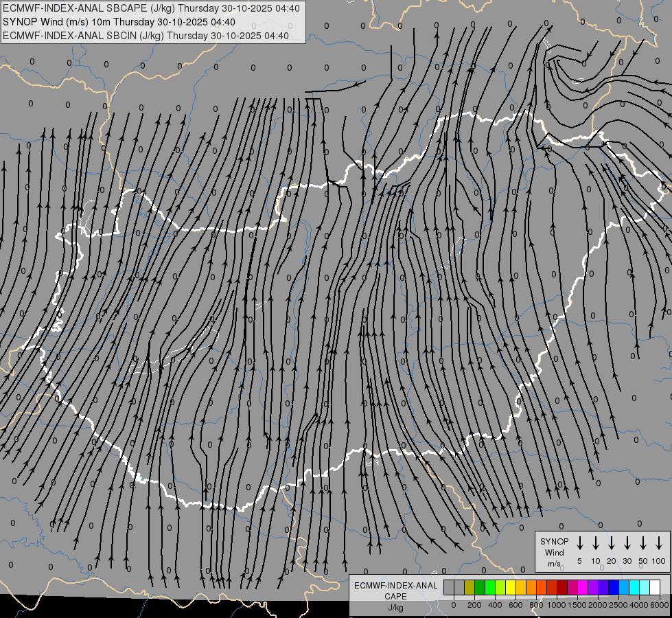The image size is (672, 618).
Task: Click the 1000 tick label on CAPE scale
Action: [556, 605]
